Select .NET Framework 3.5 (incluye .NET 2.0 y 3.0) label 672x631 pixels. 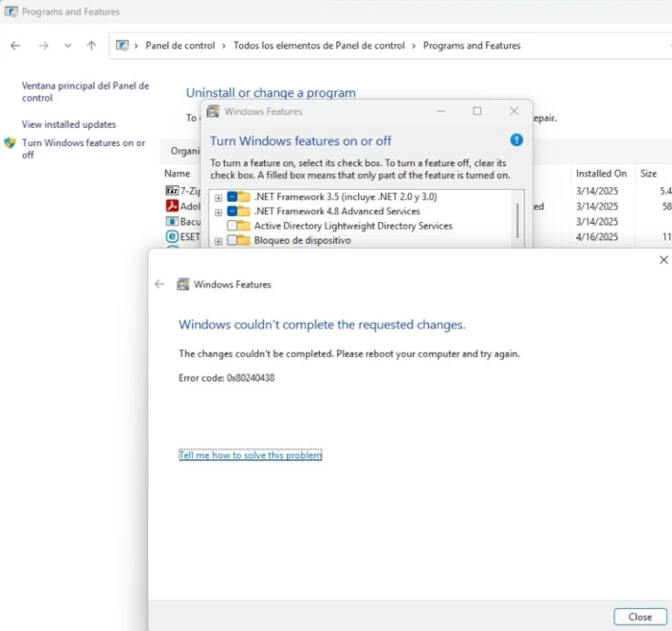click(346, 197)
